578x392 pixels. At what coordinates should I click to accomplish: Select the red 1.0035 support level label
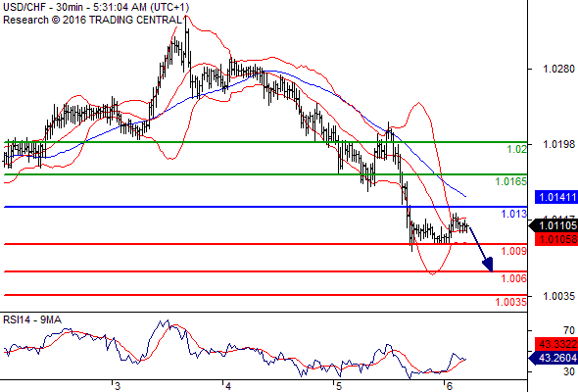coord(511,302)
